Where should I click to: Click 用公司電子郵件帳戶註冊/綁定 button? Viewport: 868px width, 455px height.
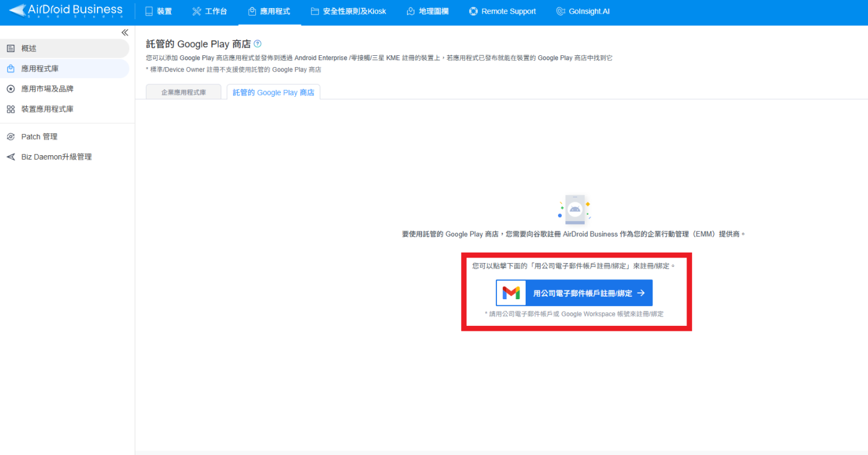pos(574,293)
